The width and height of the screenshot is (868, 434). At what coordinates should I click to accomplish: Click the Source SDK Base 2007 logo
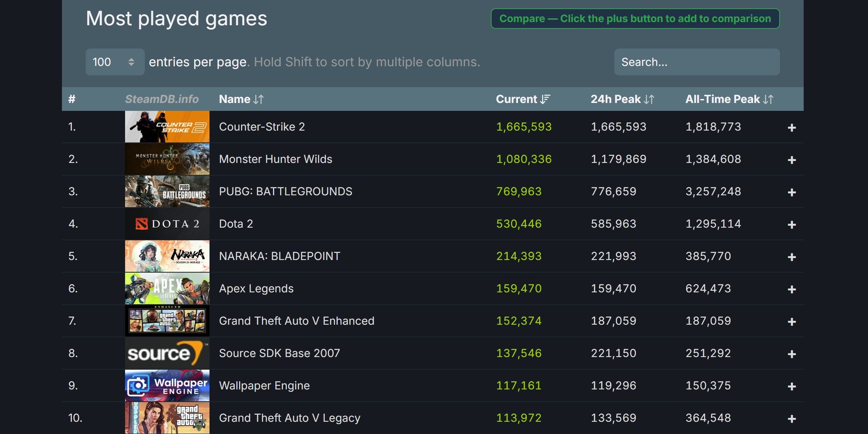point(167,353)
